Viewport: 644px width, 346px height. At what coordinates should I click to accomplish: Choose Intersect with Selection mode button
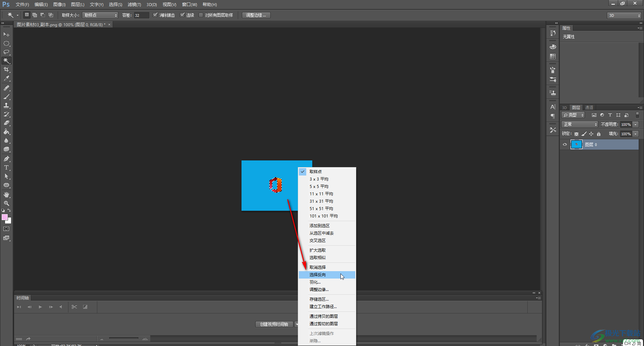(51, 15)
